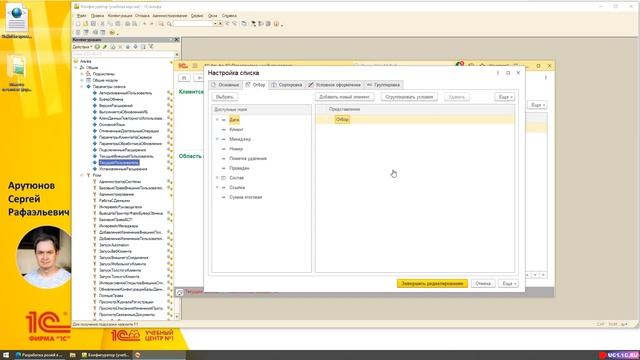640x360 pixels.
Task: Click the 1C client icon on taskbar
Action: (138, 355)
